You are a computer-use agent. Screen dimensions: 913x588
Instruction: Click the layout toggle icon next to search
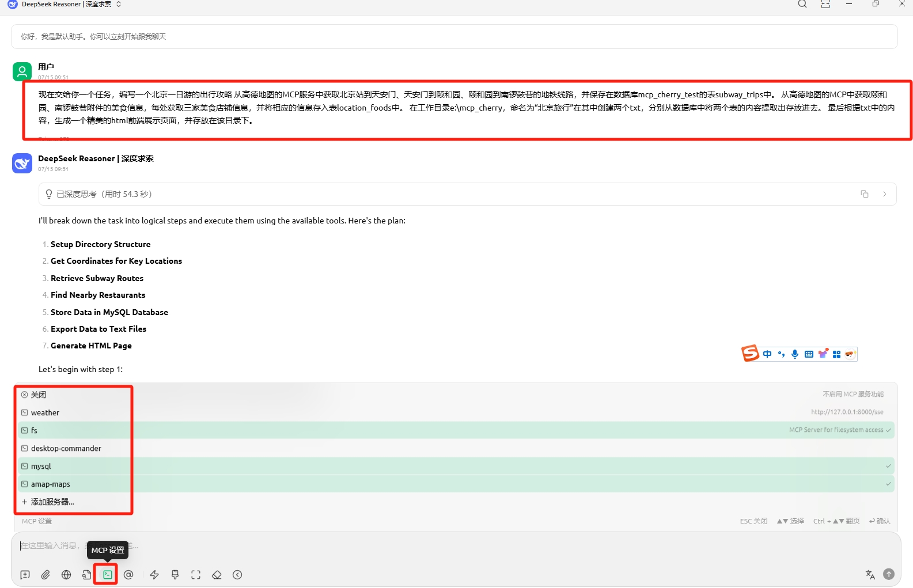[x=825, y=4]
